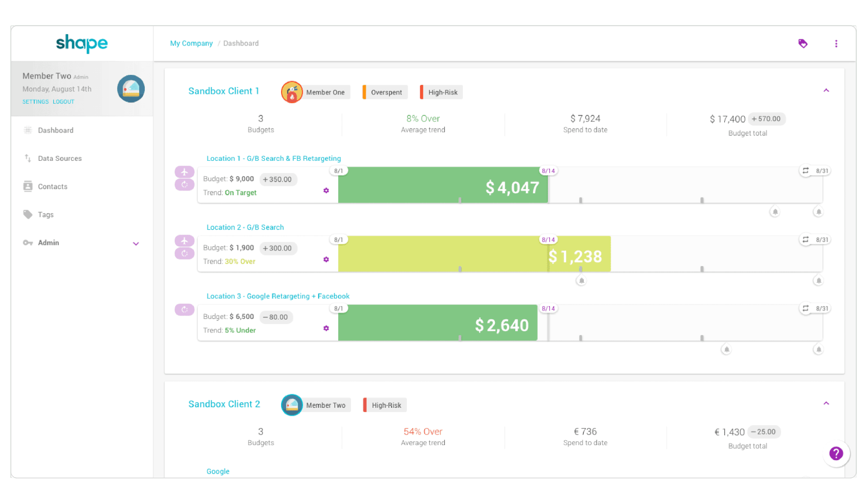The height and width of the screenshot is (504, 867).
Task: Click the settings gear on Location 1 budget
Action: click(x=326, y=190)
